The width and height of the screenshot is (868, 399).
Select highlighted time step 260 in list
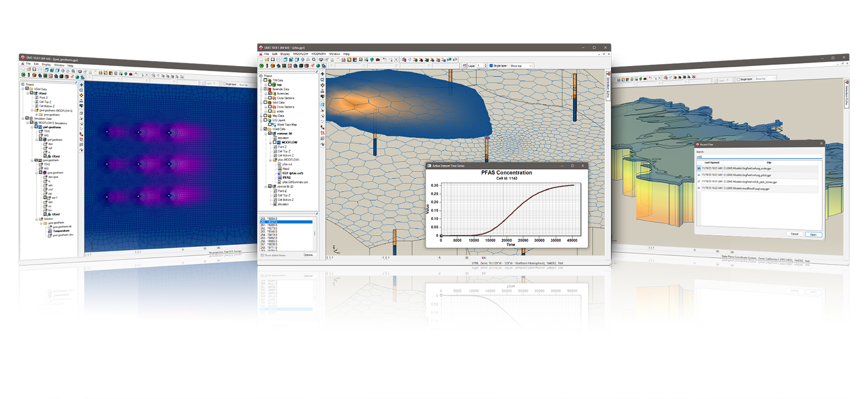286,222
